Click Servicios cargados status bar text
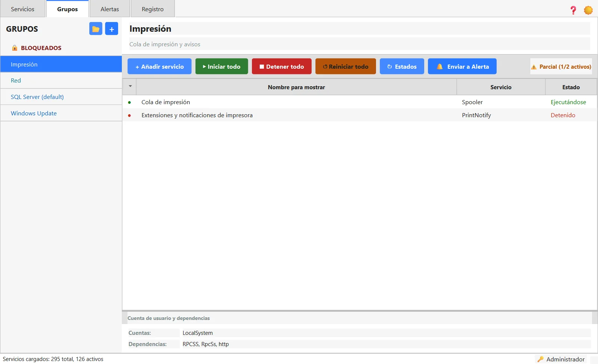 tap(53, 359)
